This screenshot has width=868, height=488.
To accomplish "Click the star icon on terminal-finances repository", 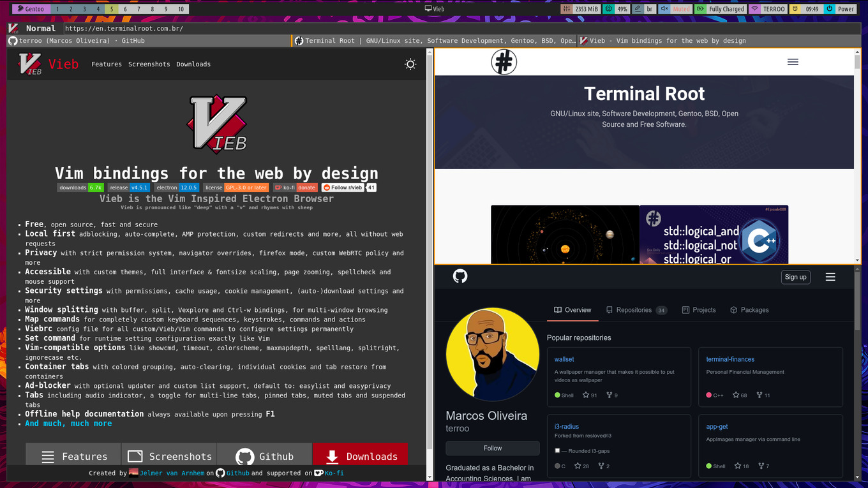I will pyautogui.click(x=736, y=395).
